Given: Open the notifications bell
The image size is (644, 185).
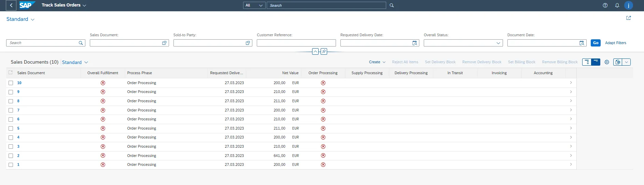Looking at the screenshot, I should [617, 5].
